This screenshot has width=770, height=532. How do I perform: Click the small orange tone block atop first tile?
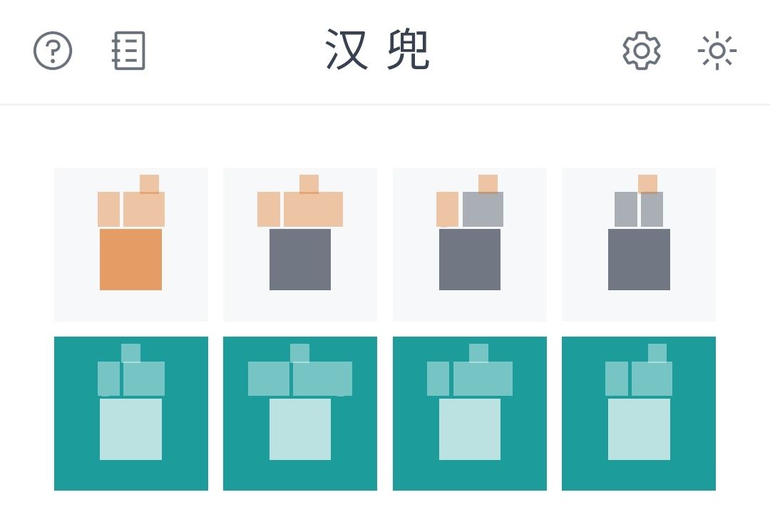[x=149, y=184]
